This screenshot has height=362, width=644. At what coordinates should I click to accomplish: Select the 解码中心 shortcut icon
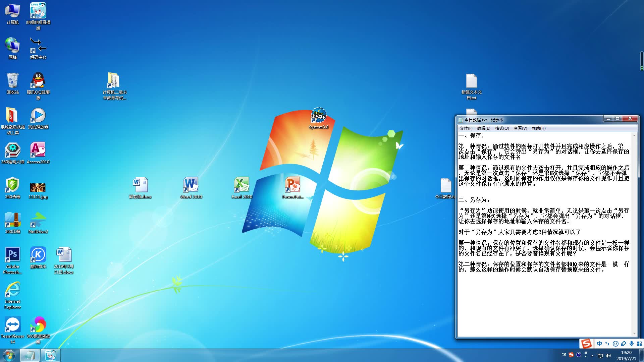[x=38, y=49]
